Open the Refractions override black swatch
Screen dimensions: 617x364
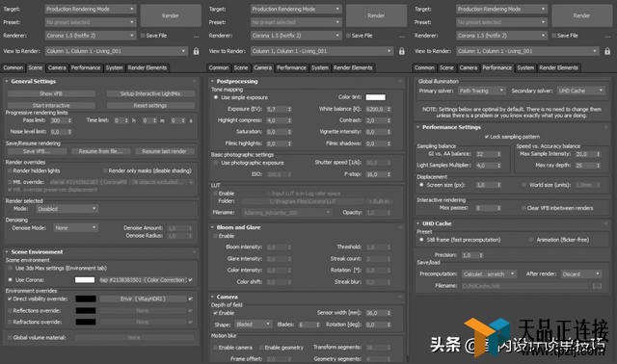click(x=86, y=322)
